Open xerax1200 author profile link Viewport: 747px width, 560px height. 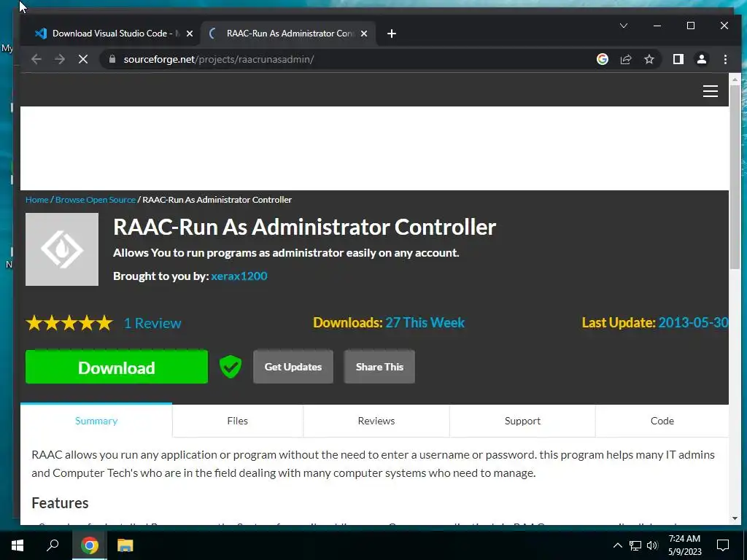pos(239,276)
